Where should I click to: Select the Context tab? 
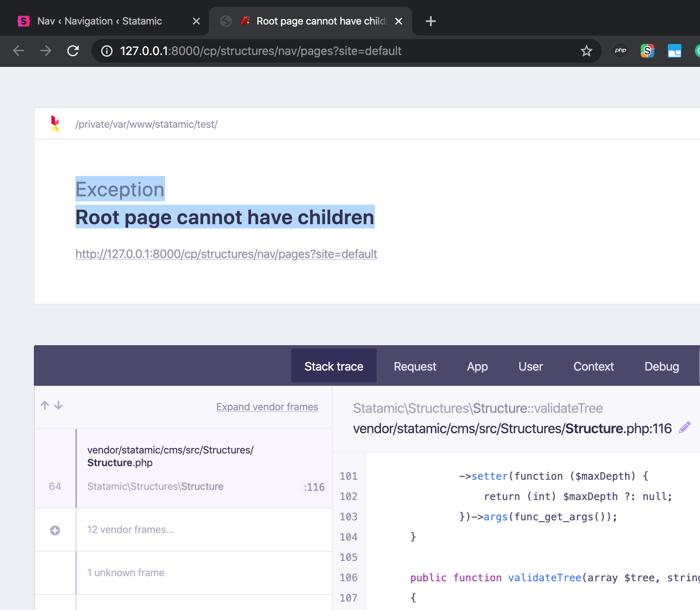click(x=593, y=366)
